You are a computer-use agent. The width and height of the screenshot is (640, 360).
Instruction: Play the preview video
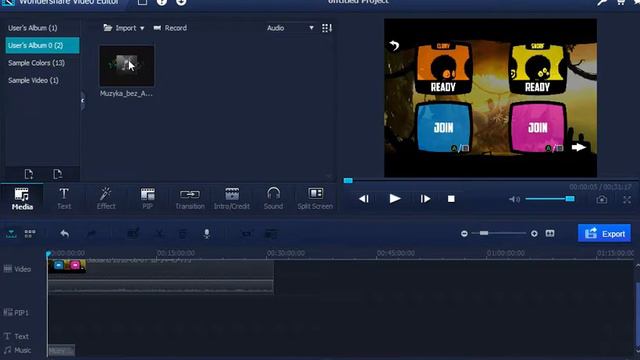click(x=395, y=199)
